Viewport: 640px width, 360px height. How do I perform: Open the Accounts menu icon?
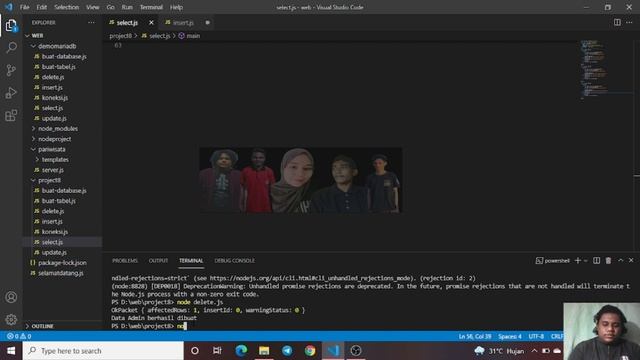coord(11,297)
